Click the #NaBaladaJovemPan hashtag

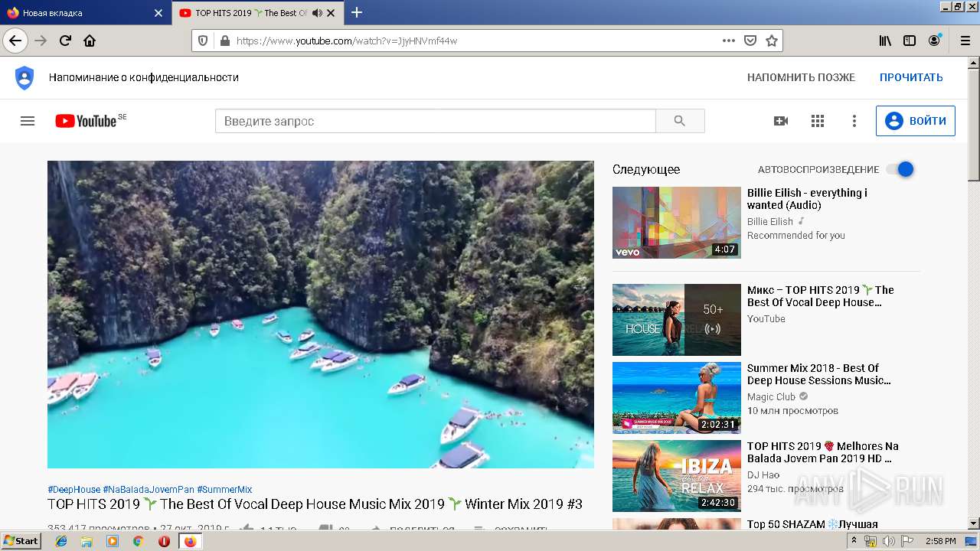[149, 489]
